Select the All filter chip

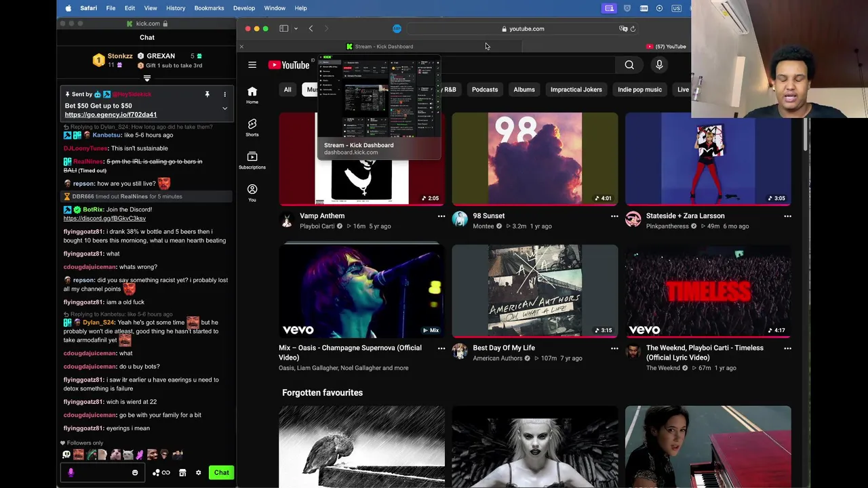[288, 89]
